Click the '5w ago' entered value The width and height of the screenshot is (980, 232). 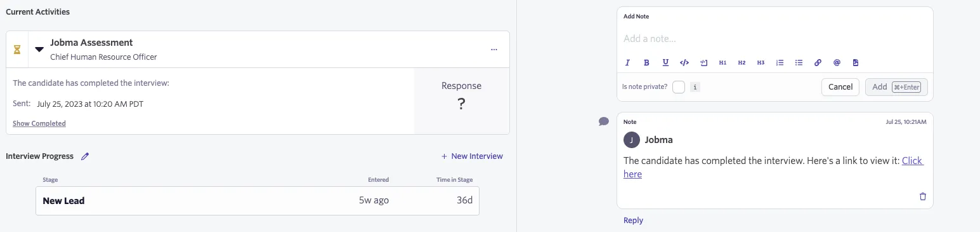point(374,201)
